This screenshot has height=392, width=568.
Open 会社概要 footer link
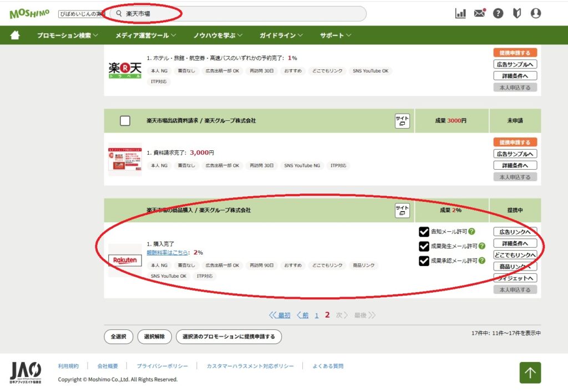point(108,366)
